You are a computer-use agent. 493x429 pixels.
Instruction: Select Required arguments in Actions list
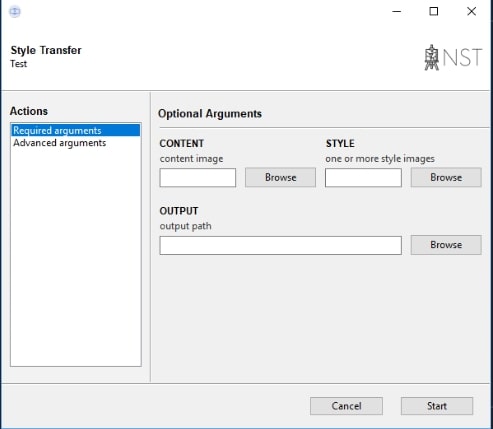(x=76, y=130)
